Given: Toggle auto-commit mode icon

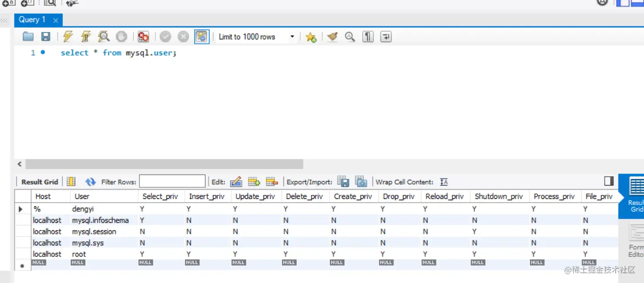Looking at the screenshot, I should (202, 36).
